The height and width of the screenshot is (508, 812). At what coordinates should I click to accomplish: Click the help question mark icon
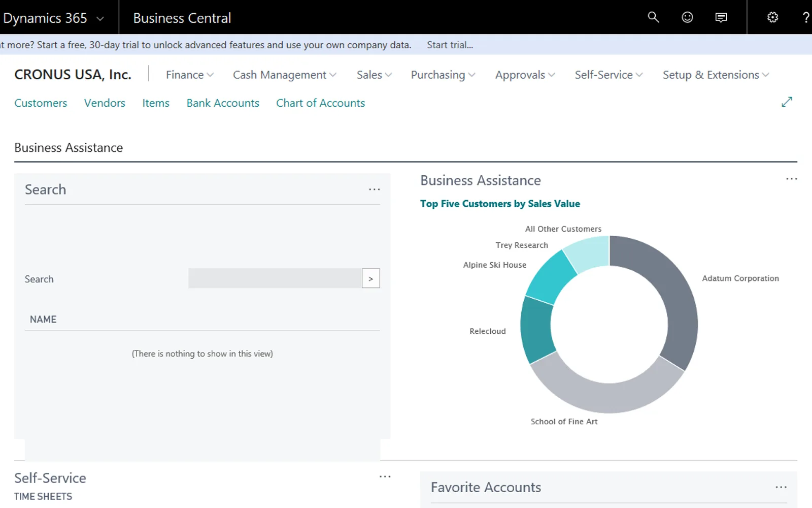805,17
